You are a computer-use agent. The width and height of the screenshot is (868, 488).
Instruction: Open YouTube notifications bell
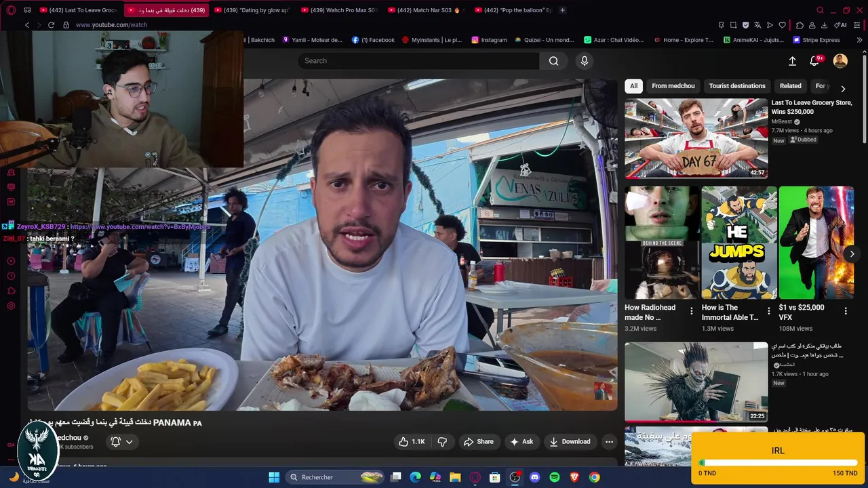pos(815,61)
